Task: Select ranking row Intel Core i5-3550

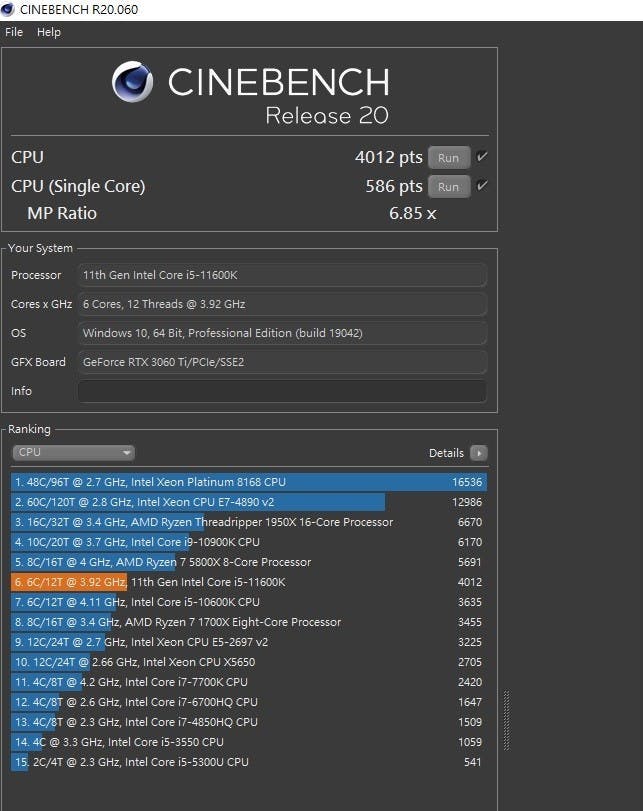Action: pyautogui.click(x=248, y=742)
